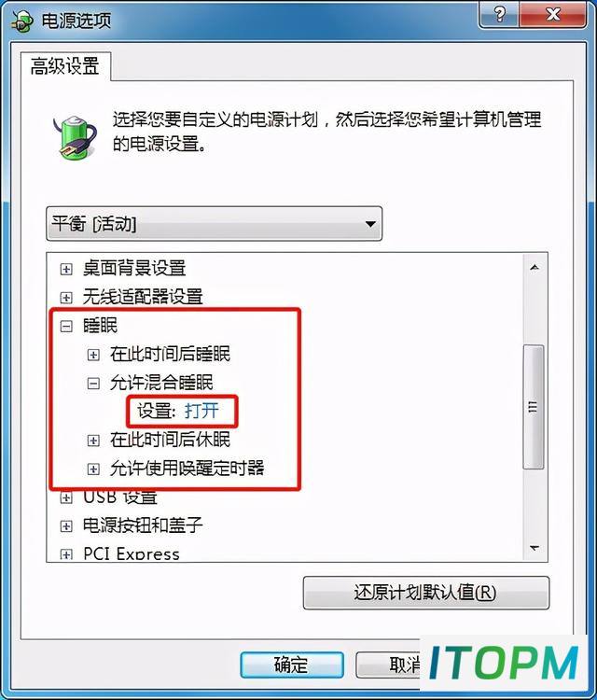Select the 高级设置 tab

click(65, 66)
